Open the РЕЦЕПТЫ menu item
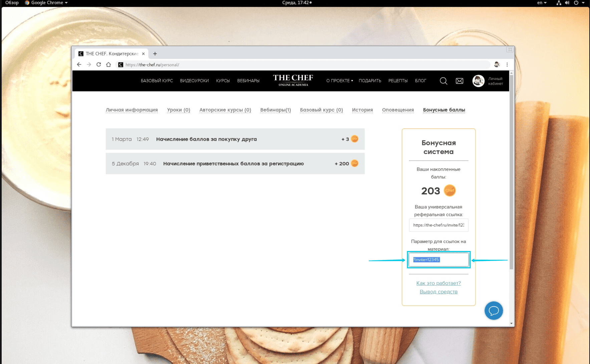This screenshot has height=364, width=590. [398, 81]
